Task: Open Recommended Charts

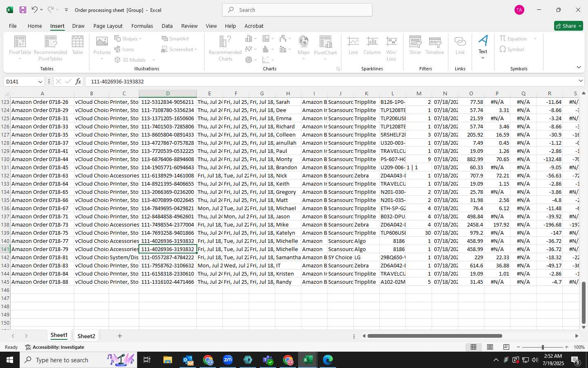Action: (225, 48)
